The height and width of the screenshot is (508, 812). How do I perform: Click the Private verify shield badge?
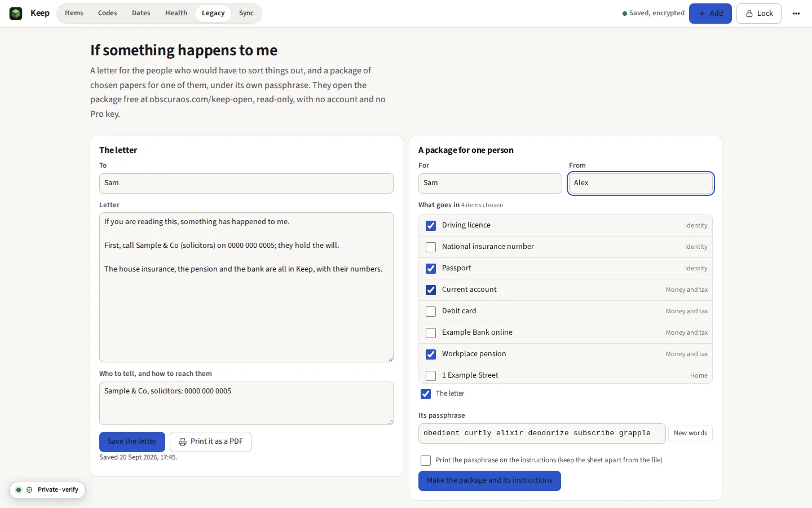[x=47, y=490]
